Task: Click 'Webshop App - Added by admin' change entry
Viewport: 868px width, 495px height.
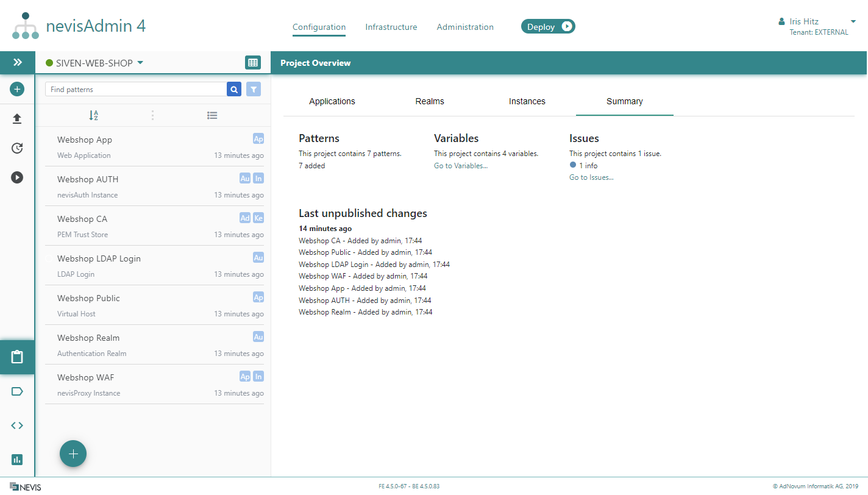Action: point(362,288)
